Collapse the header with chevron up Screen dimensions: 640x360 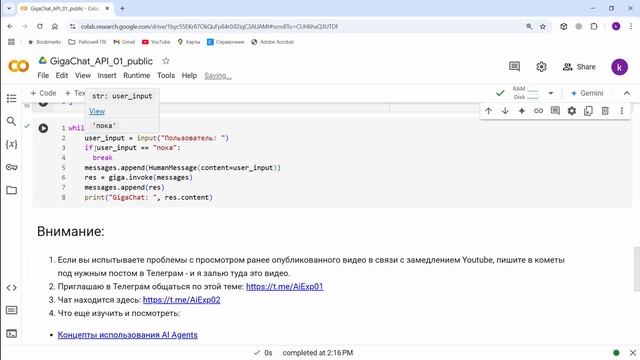click(x=627, y=93)
